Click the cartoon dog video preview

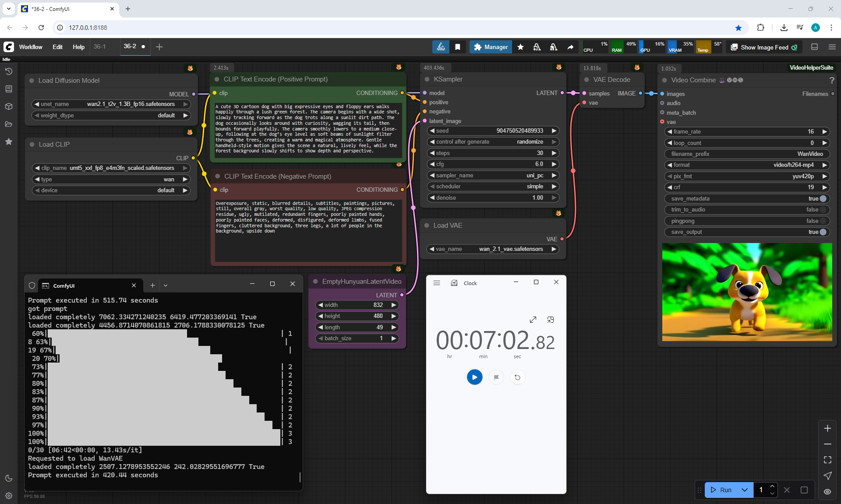click(x=747, y=292)
